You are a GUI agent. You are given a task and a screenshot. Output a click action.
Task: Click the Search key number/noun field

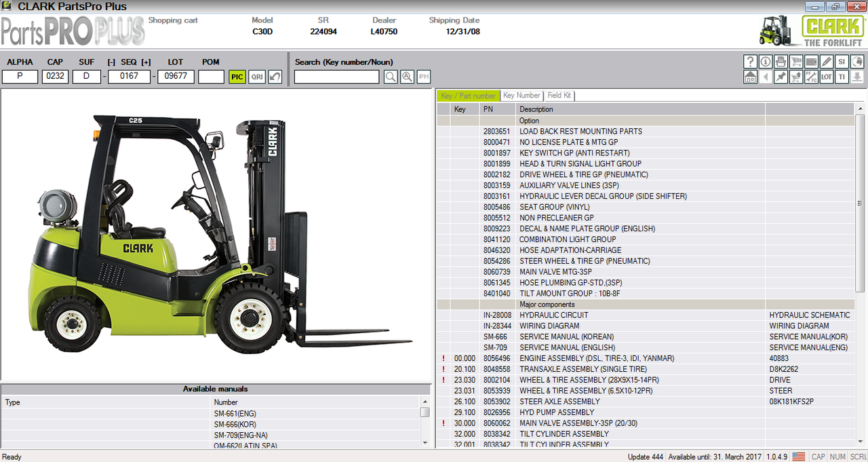pos(336,77)
